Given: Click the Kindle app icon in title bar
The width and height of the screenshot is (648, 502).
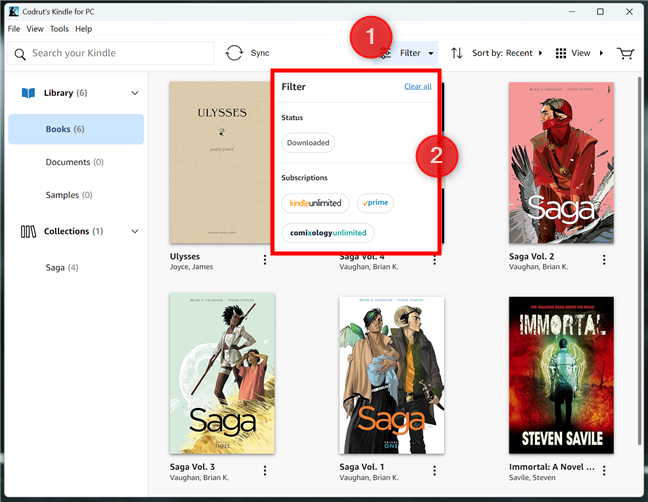Looking at the screenshot, I should click(x=14, y=12).
